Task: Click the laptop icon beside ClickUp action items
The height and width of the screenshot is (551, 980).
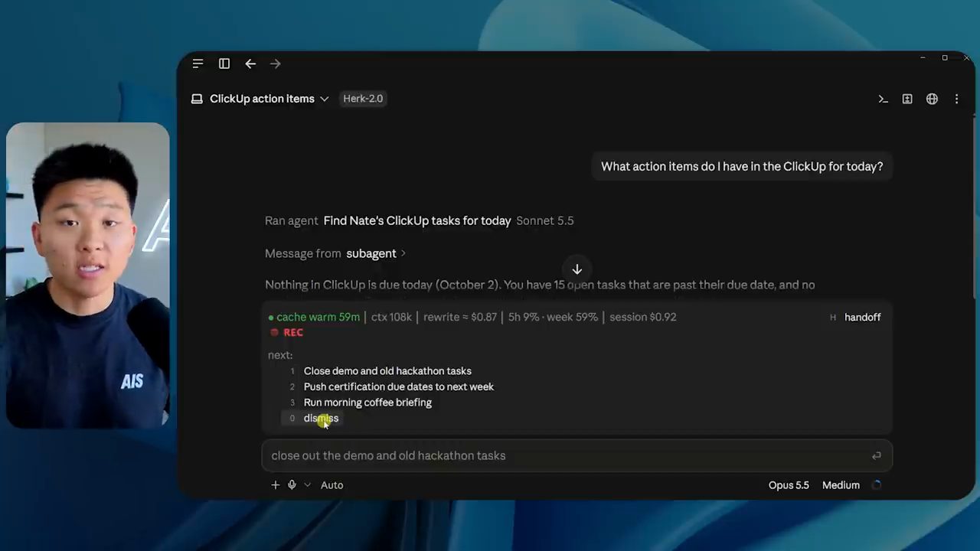Action: [197, 99]
